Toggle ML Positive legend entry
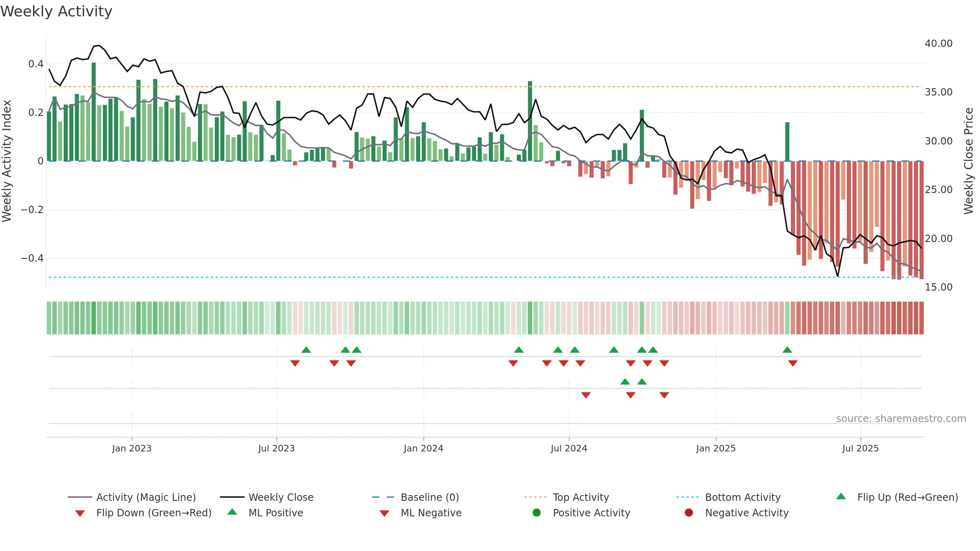Screen dimensions: 980x551 265,513
